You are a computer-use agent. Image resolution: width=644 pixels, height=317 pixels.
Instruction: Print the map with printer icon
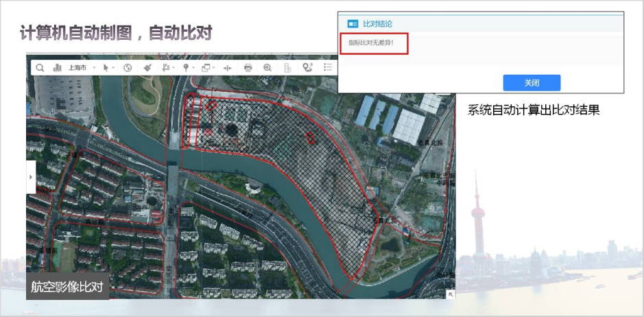[x=248, y=68]
